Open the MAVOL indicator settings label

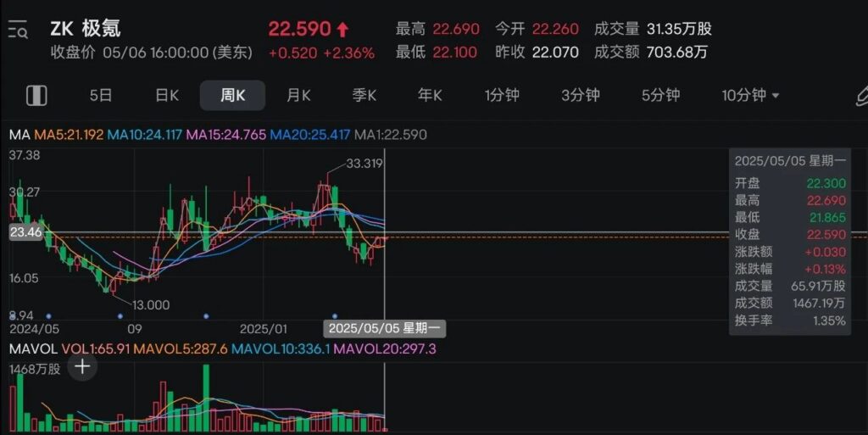click(x=32, y=349)
